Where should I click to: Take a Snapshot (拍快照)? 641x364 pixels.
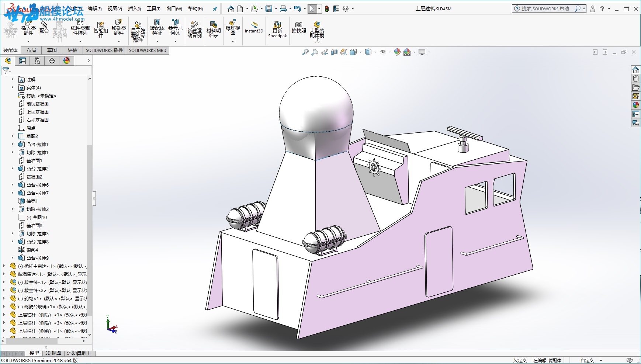[299, 27]
